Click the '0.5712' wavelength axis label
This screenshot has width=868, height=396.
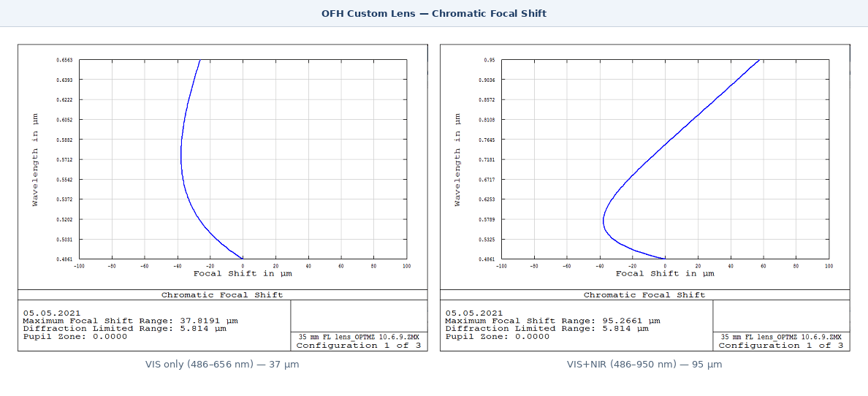pyautogui.click(x=64, y=159)
